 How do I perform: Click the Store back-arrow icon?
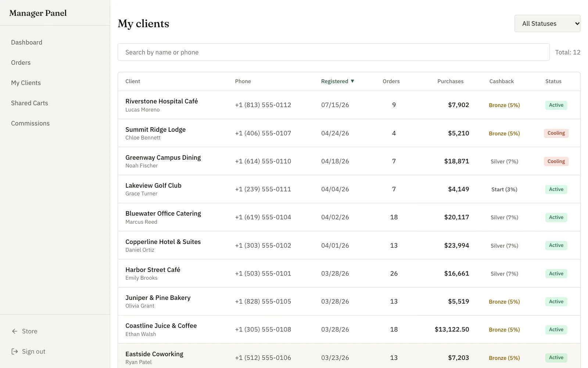tap(15, 331)
